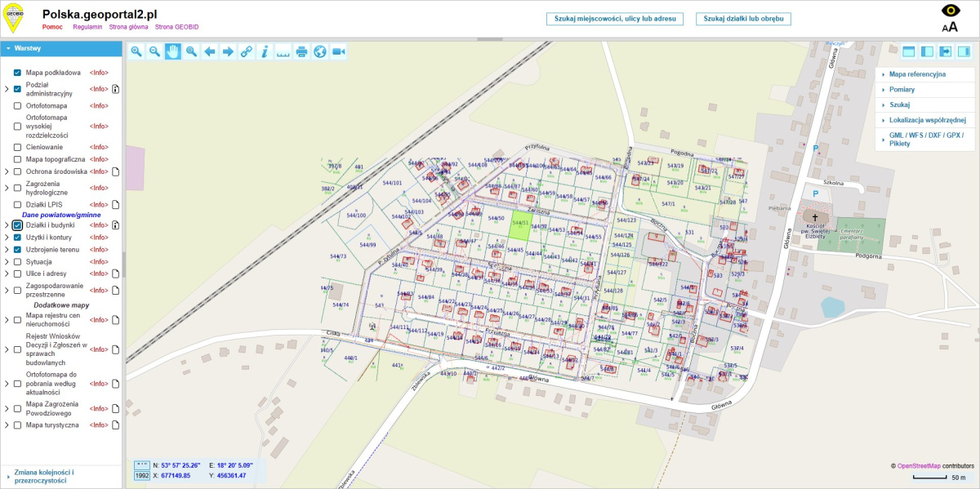Go to previous map view arrow
980x489 pixels.
pyautogui.click(x=209, y=51)
